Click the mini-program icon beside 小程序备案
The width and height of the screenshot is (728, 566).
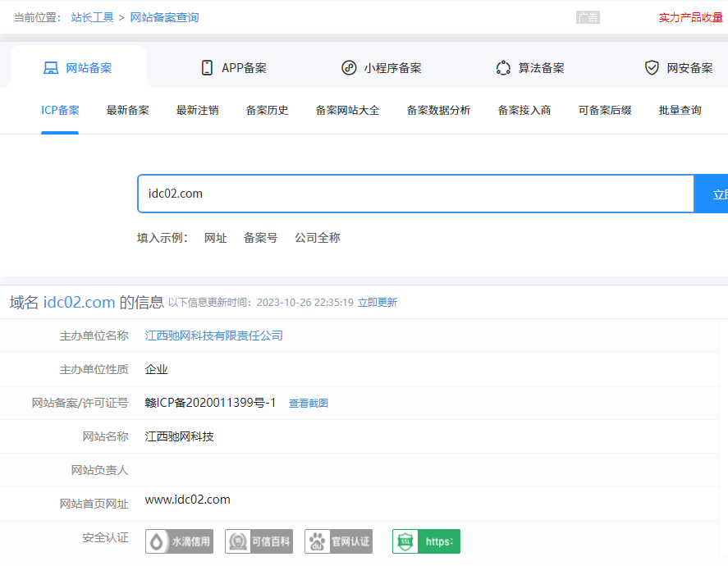point(349,68)
